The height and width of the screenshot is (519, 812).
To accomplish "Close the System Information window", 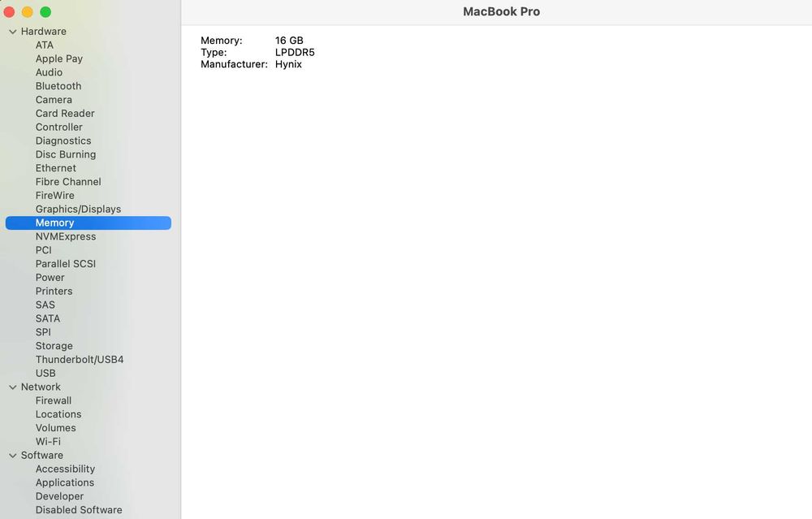I will tap(9, 12).
